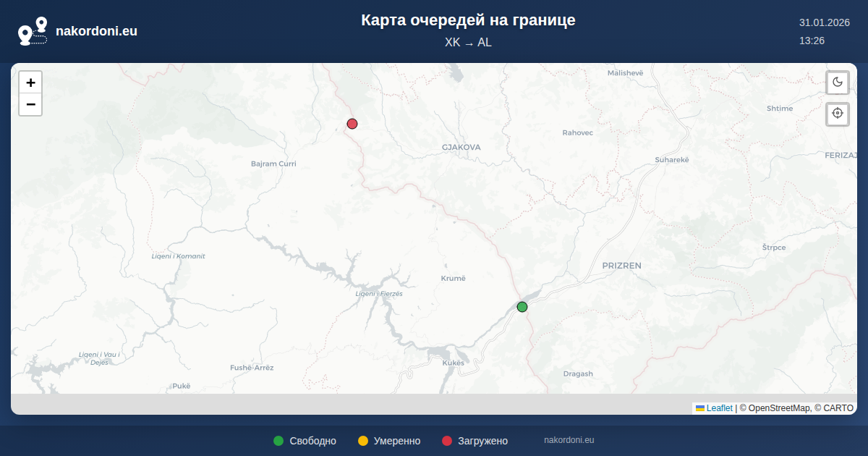
Task: Click the red Загружено legend dot
Action: pos(447,441)
